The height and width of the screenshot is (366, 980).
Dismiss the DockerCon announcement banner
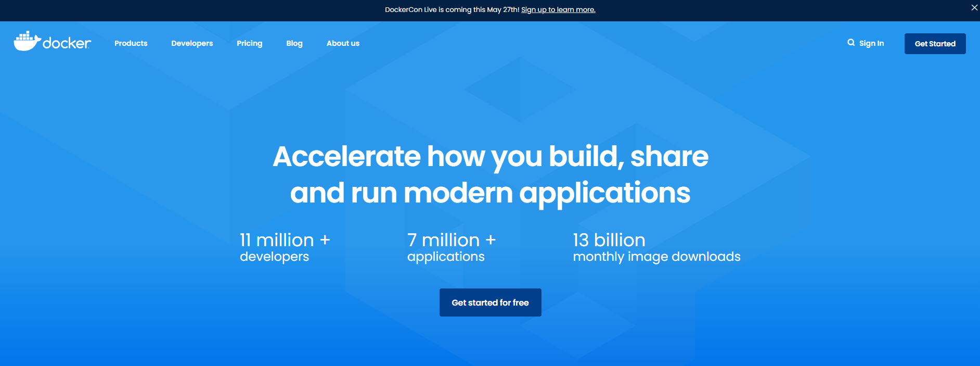click(974, 7)
